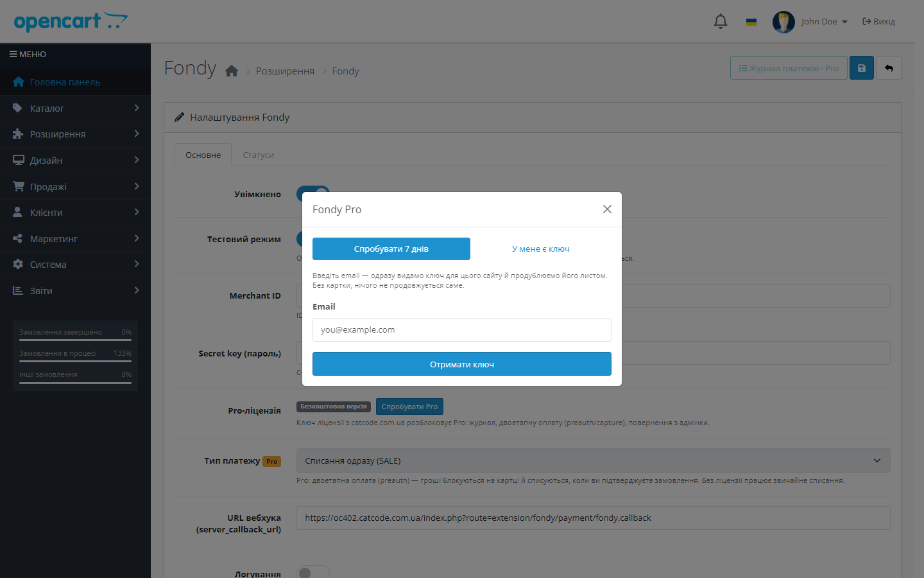
Task: Click the URL вебхука field
Action: click(594, 518)
